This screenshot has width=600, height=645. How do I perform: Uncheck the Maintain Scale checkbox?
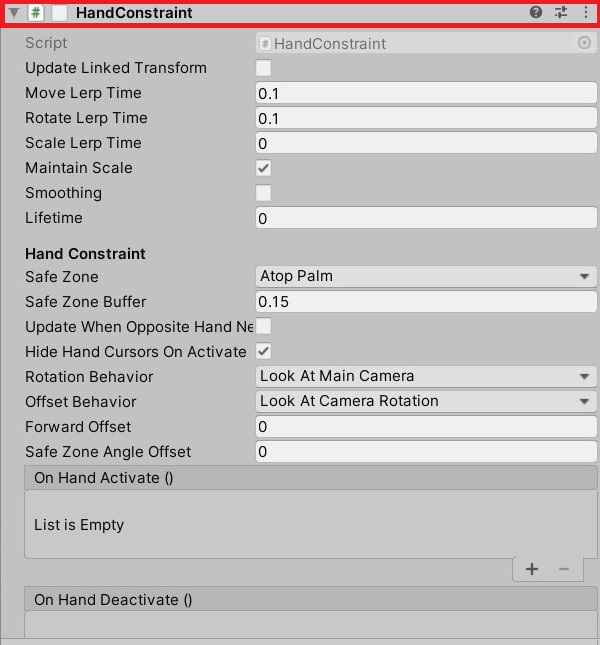(263, 168)
